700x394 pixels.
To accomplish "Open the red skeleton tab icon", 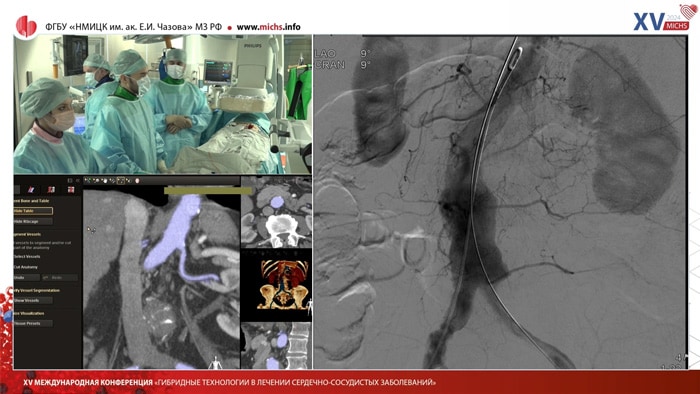I will (51, 190).
